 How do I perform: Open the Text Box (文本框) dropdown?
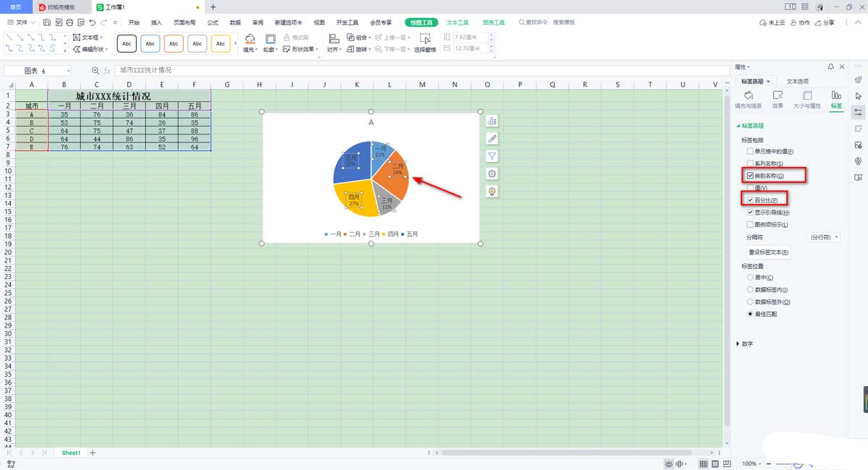click(x=88, y=37)
